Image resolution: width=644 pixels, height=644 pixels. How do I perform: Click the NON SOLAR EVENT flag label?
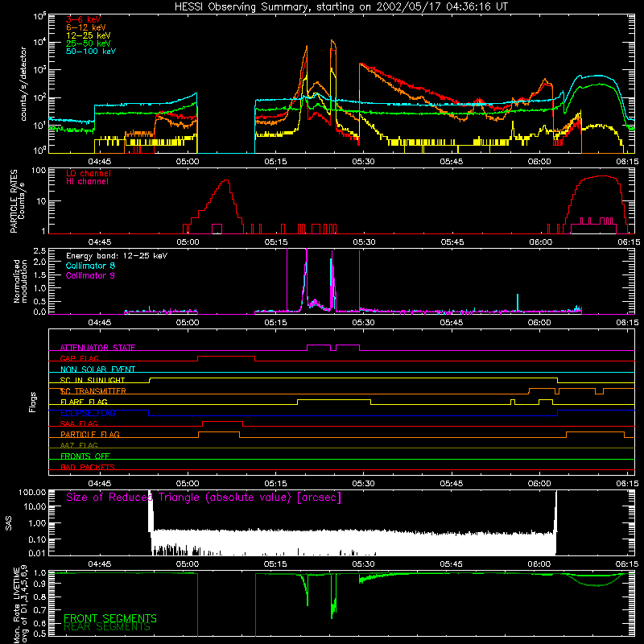(97, 369)
